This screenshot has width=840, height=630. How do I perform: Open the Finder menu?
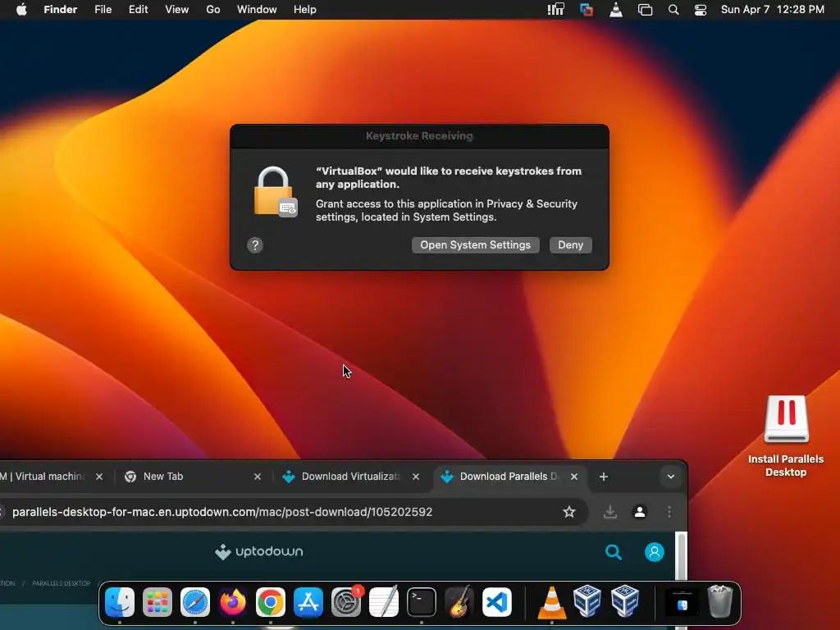coord(61,10)
